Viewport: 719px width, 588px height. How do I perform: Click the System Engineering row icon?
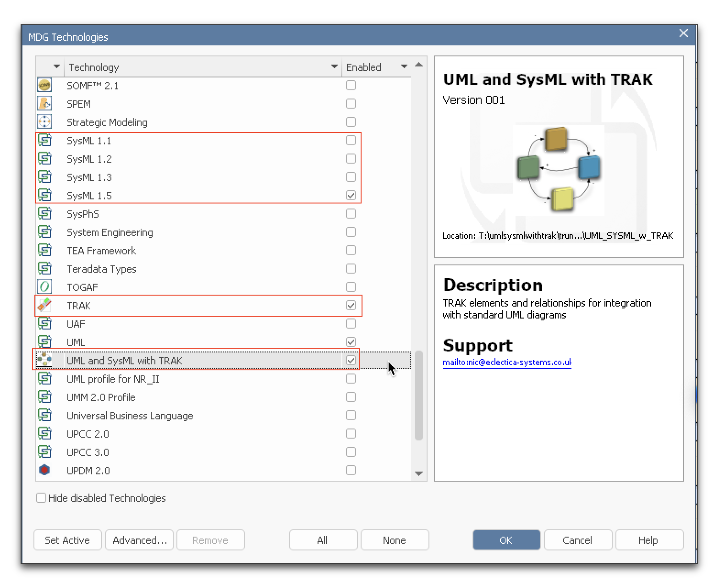coord(44,232)
